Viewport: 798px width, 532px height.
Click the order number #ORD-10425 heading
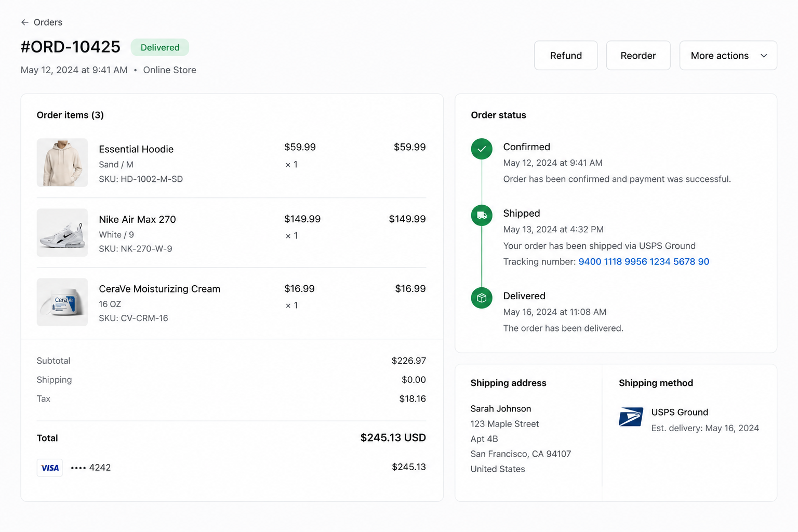[71, 47]
